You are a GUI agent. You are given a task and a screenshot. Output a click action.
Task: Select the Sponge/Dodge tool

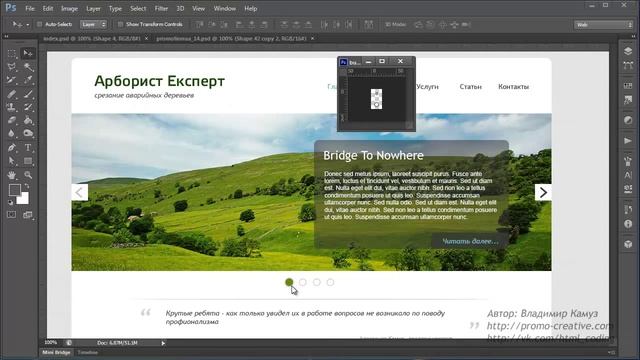[x=28, y=133]
